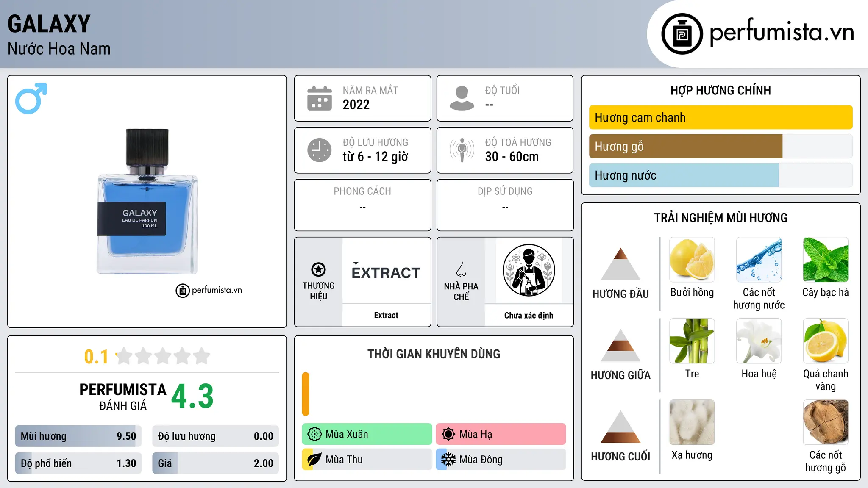Select the Tre bamboo note image
Image resolution: width=868 pixels, height=488 pixels.
click(692, 341)
